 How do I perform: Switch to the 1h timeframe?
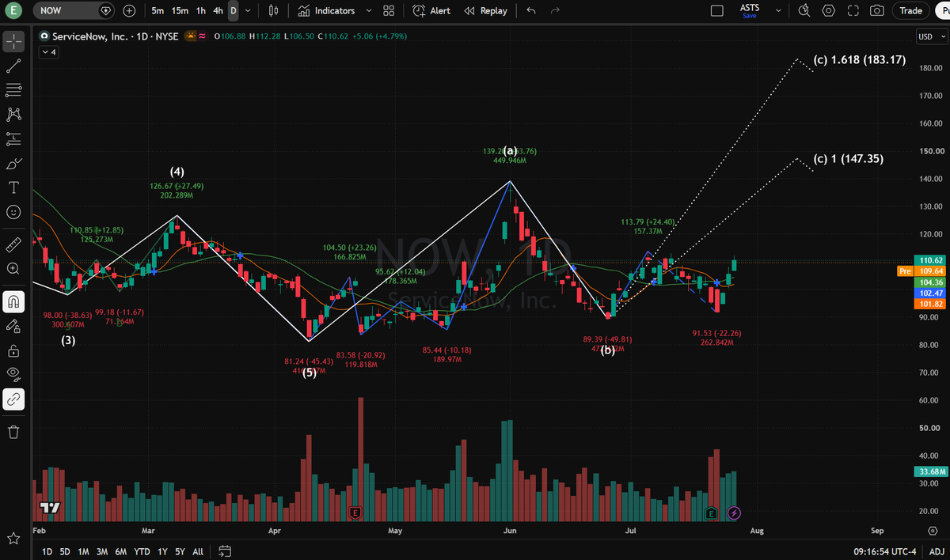[x=201, y=11]
